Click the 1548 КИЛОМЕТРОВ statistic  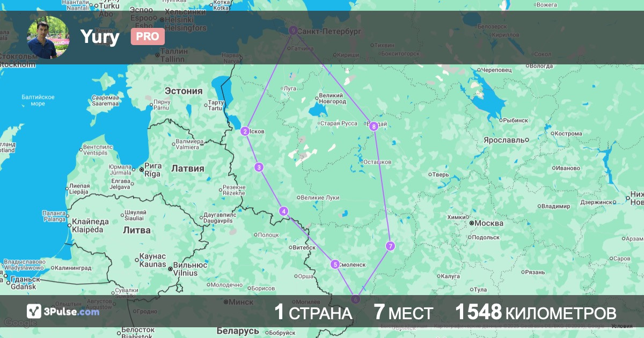[535, 312]
